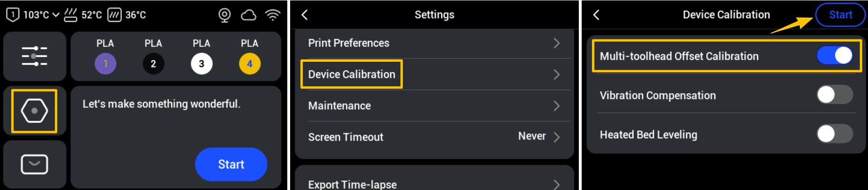Expand the Print Preferences chevron

[x=557, y=43]
